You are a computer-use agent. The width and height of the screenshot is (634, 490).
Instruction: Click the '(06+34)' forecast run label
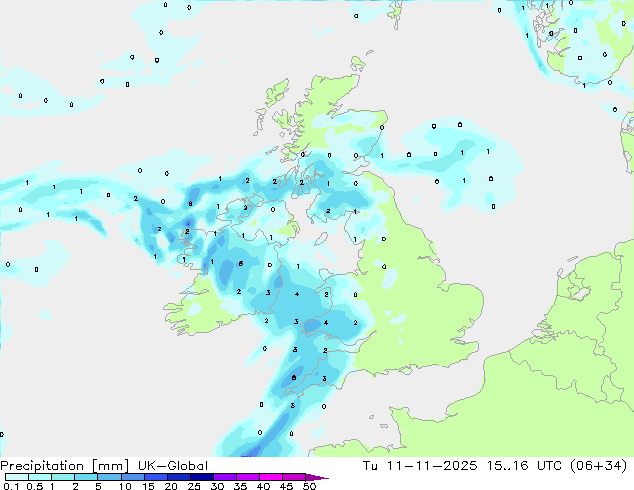(598, 466)
